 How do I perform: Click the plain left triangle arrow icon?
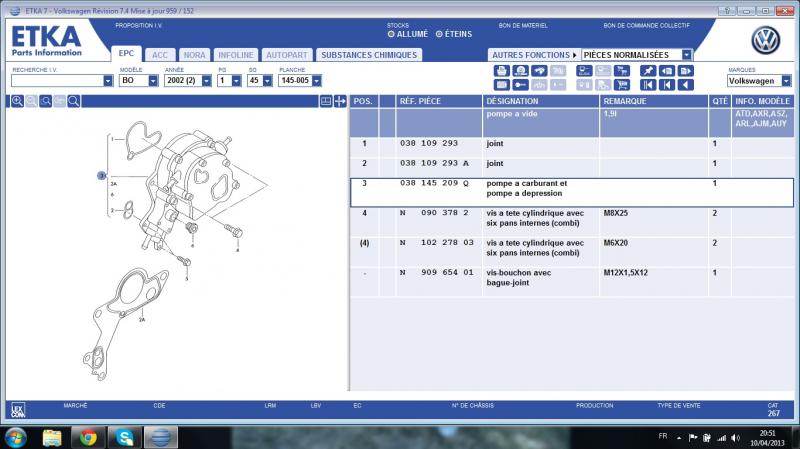point(686,85)
